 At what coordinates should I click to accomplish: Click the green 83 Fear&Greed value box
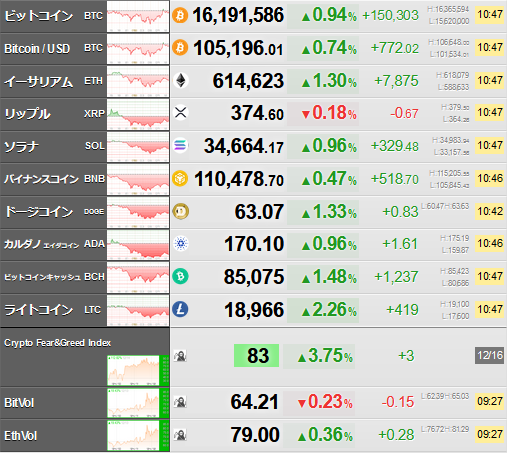point(256,356)
